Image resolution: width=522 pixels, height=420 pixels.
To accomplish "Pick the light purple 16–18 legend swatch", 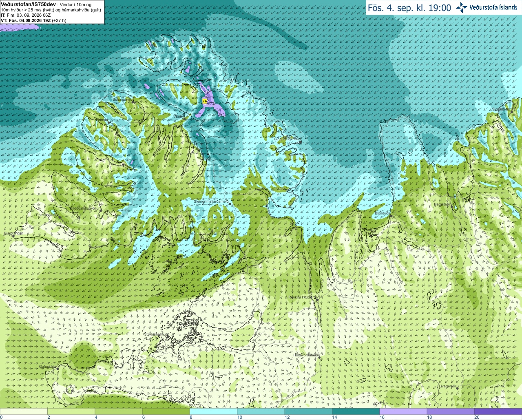I will pyautogui.click(x=403, y=411).
